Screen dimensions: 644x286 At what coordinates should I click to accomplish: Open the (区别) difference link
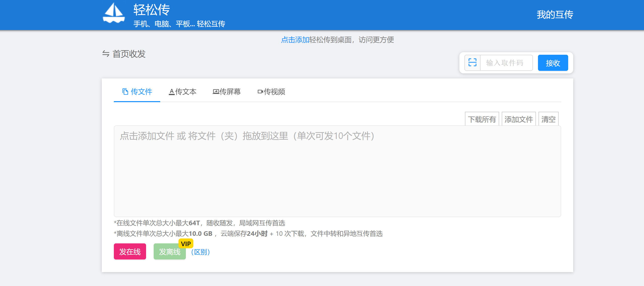coord(200,252)
